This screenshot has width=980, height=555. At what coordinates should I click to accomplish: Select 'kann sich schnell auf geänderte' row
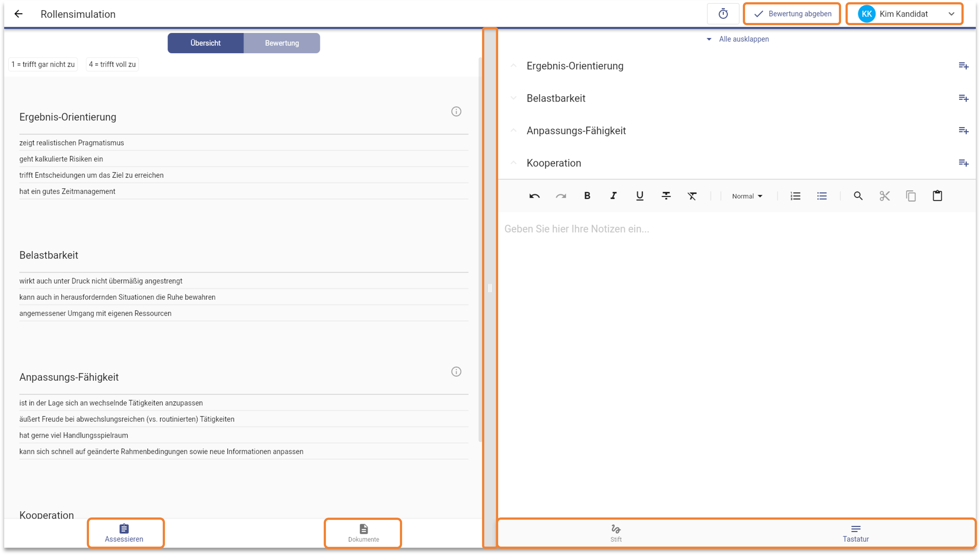pyautogui.click(x=244, y=452)
